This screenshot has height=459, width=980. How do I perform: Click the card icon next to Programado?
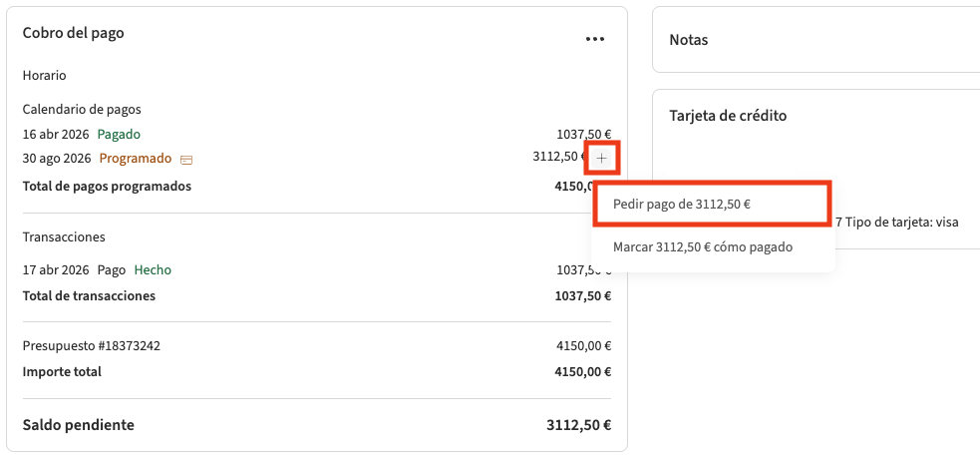point(186,160)
